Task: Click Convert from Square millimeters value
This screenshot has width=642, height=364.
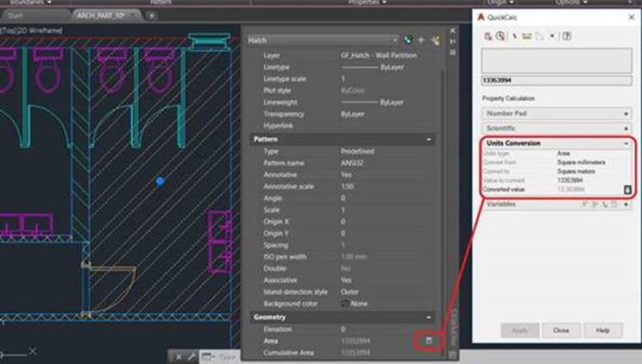Action: tap(582, 162)
